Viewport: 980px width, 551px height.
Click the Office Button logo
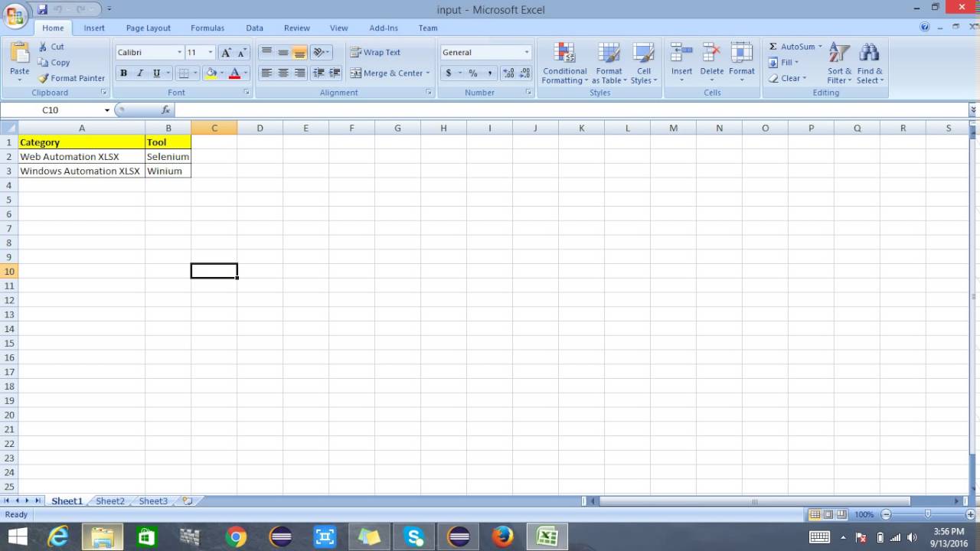(x=15, y=15)
